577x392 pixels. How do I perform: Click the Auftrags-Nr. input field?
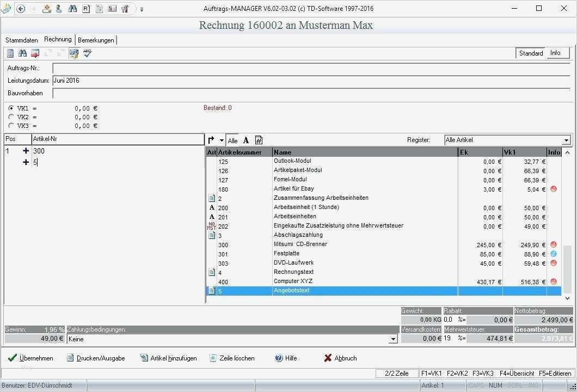311,69
